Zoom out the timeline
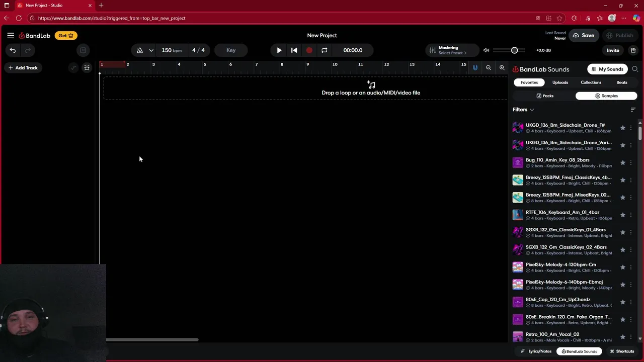 click(x=489, y=68)
